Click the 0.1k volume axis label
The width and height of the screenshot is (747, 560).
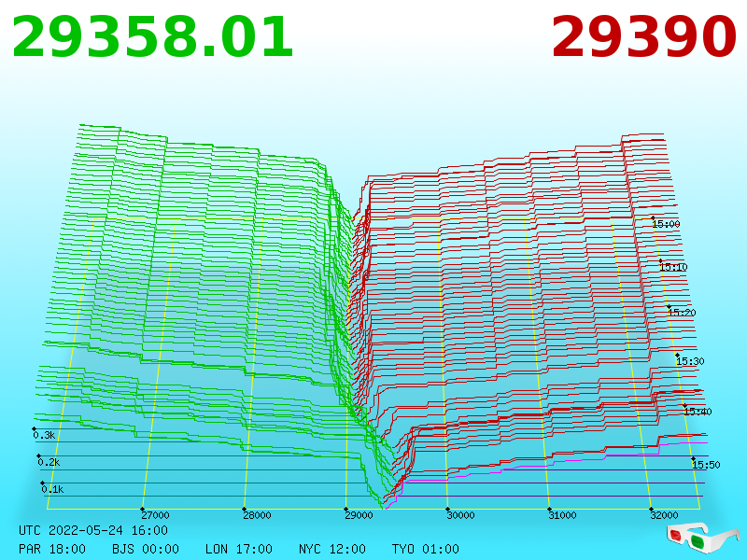tap(52, 489)
